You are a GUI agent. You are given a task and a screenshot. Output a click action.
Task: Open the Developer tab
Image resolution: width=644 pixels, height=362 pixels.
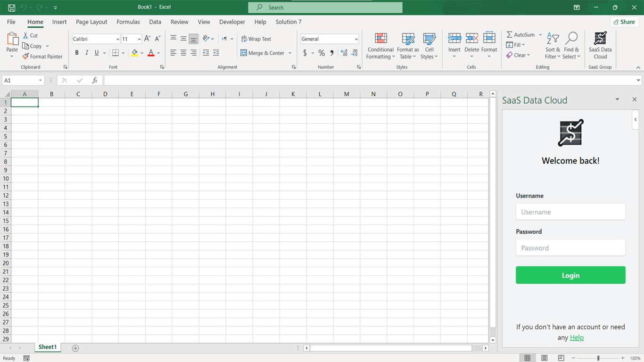click(232, 22)
